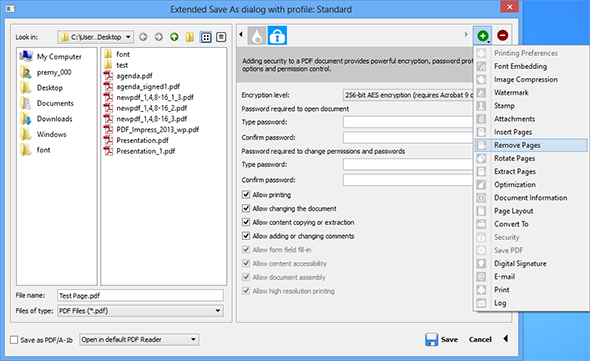Select Desktop in places list
590x361 pixels.
(x=41, y=88)
